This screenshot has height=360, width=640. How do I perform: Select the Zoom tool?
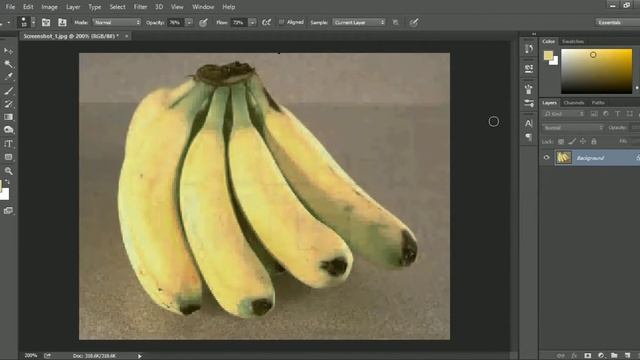[8, 171]
